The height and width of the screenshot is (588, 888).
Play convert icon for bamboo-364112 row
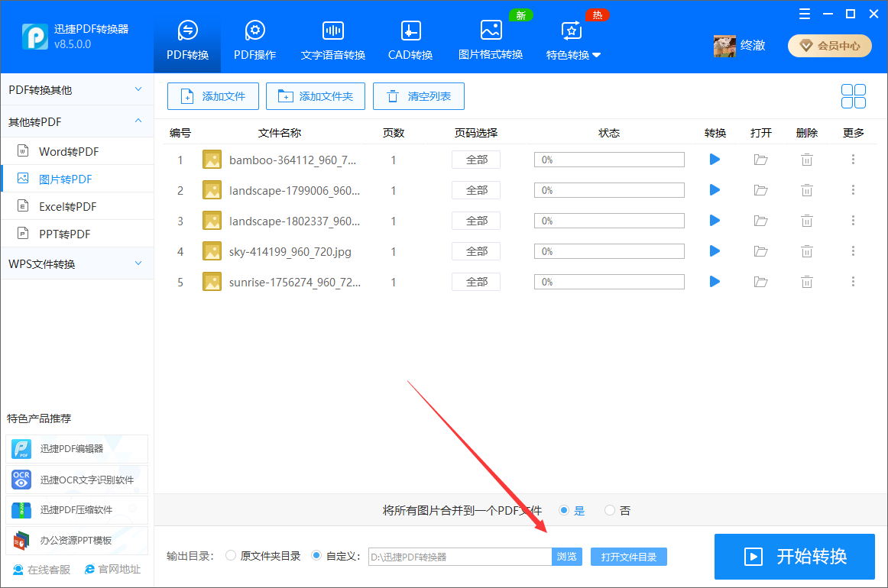(715, 160)
